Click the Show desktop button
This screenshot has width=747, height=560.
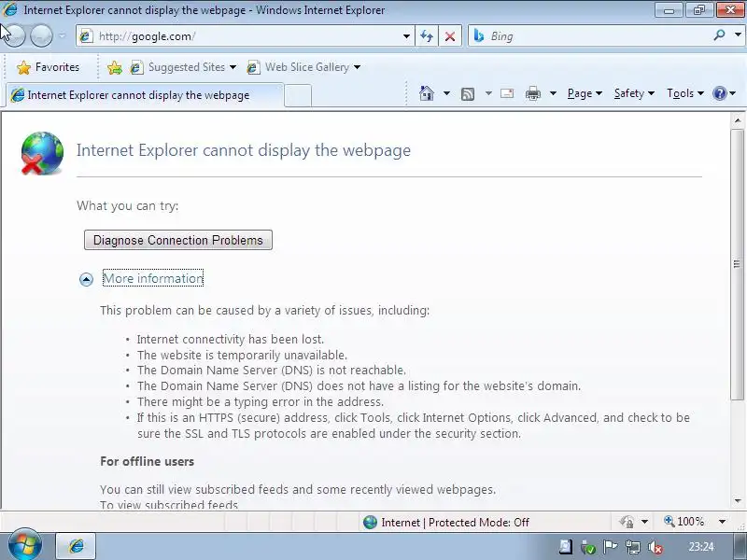[740, 547]
